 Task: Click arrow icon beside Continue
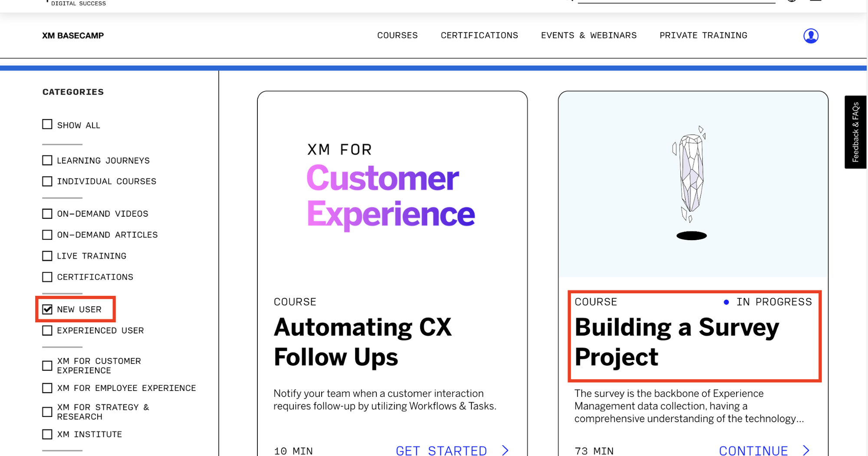tap(806, 450)
